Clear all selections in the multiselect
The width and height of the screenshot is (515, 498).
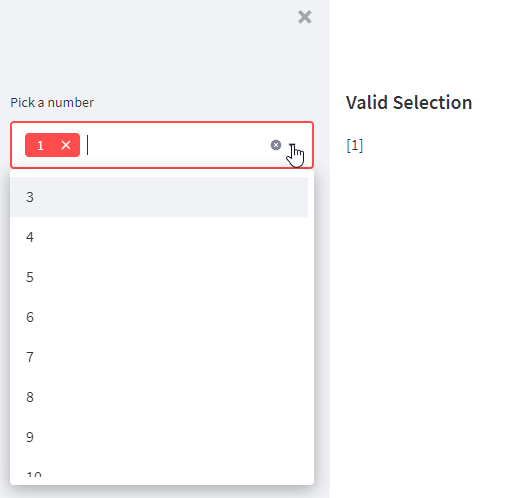[276, 145]
